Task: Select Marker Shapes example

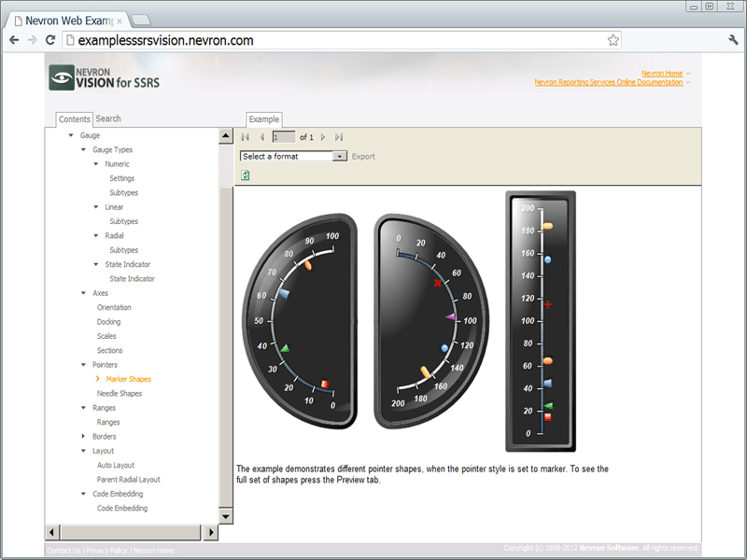Action: [x=129, y=379]
